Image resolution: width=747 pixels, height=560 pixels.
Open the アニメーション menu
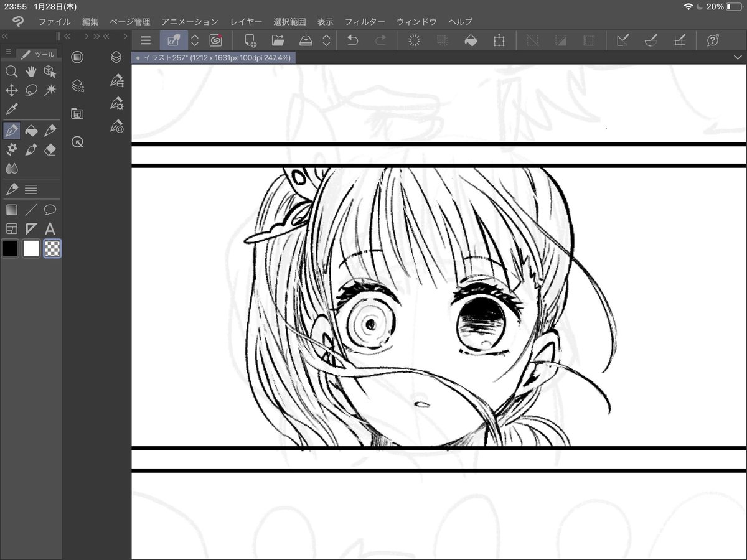click(190, 22)
